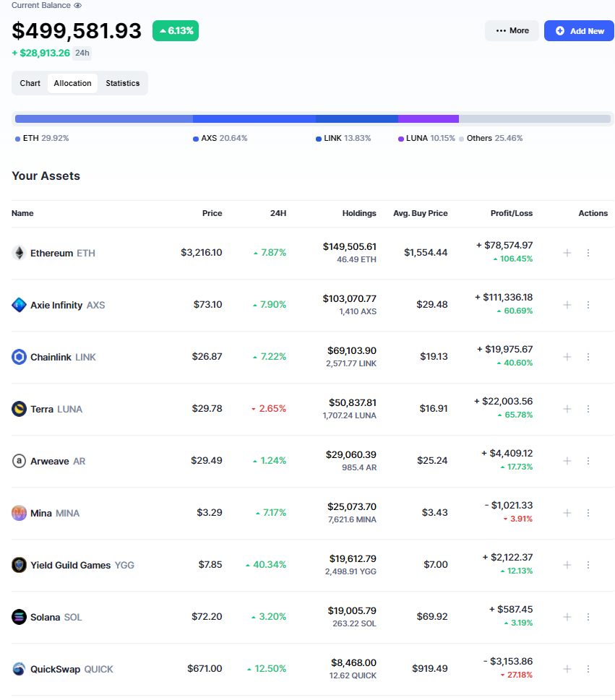Open the QuickSwap row options menu

tap(588, 669)
